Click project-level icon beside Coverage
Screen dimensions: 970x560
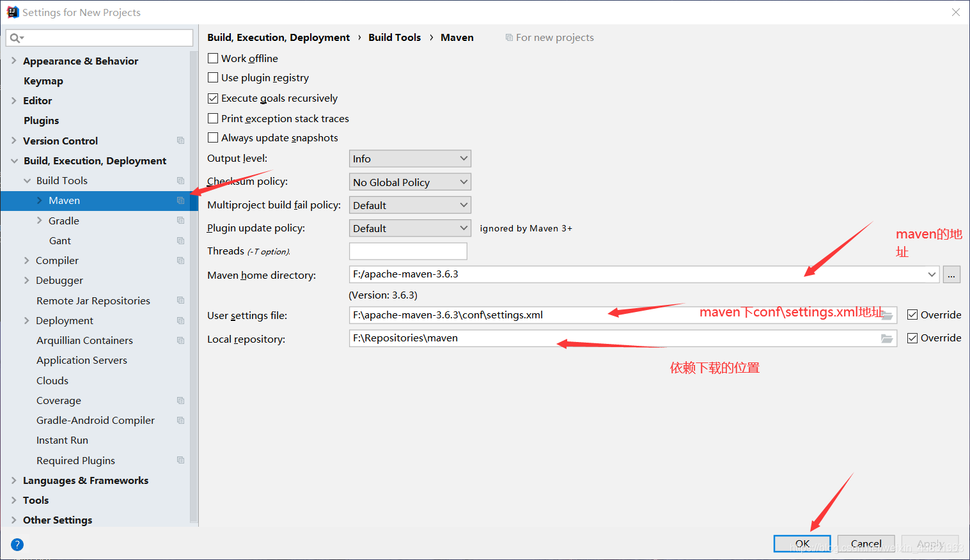[181, 400]
